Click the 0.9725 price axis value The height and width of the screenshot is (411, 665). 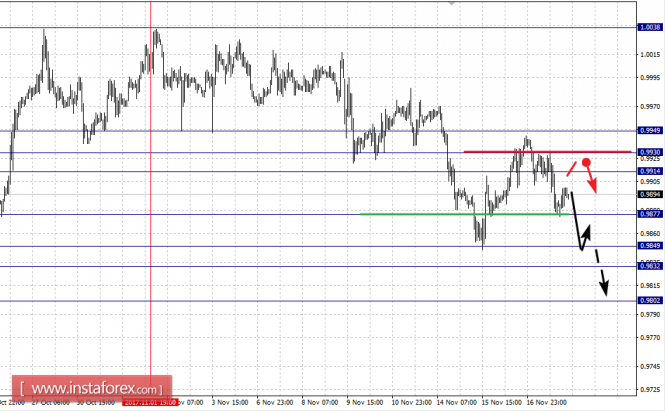click(650, 389)
